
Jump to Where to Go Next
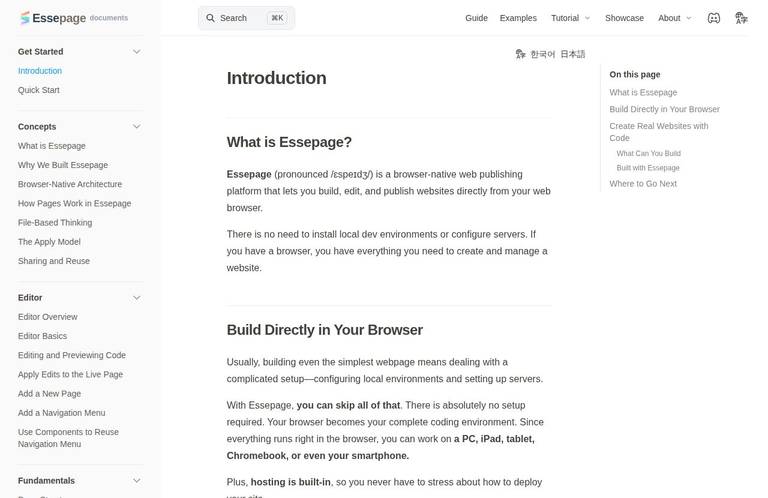coord(643,183)
